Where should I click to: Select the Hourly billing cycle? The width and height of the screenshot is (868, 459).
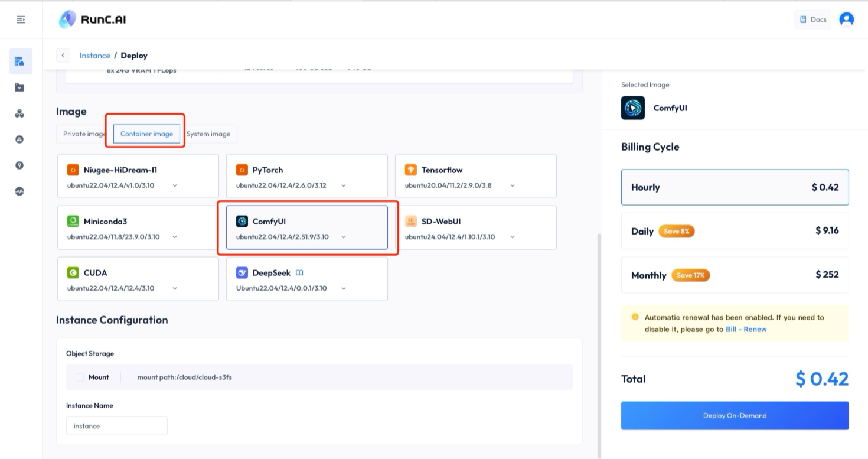point(735,187)
